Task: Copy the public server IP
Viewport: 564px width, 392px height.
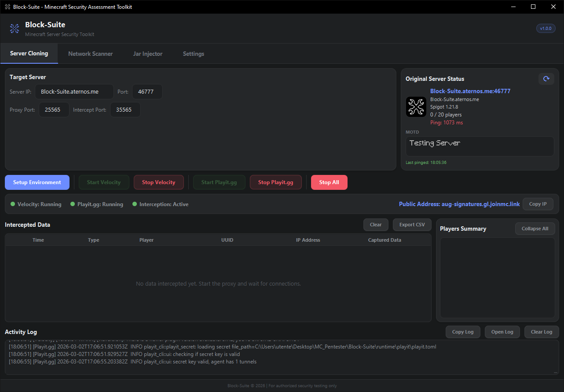Action: 538,204
